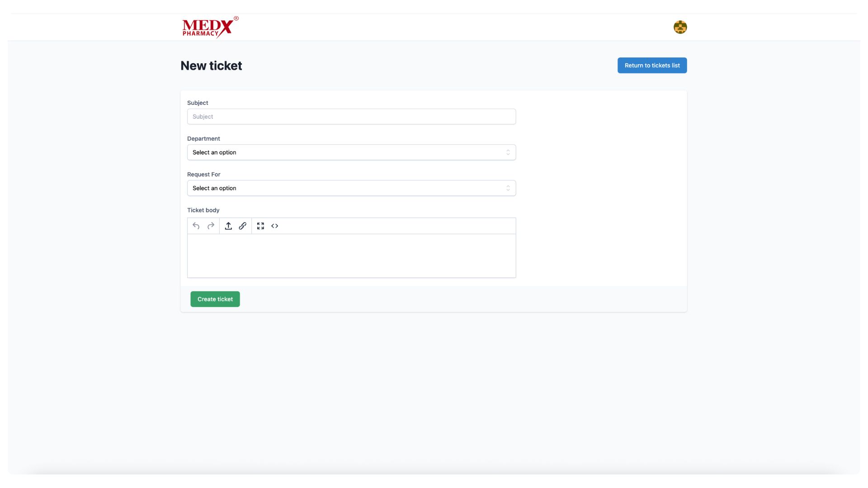The height and width of the screenshot is (488, 868).
Task: Click the Subject label
Action: 198,103
